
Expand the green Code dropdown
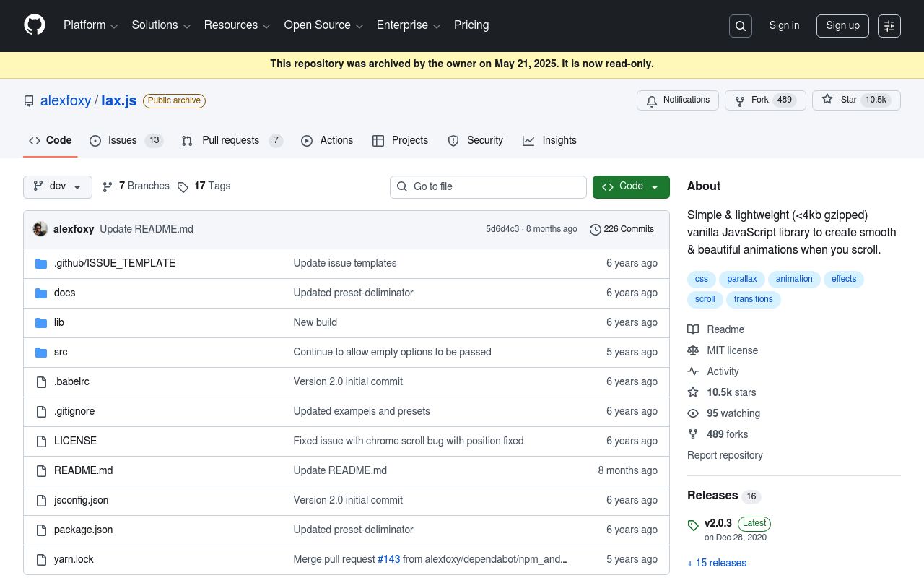click(x=631, y=186)
